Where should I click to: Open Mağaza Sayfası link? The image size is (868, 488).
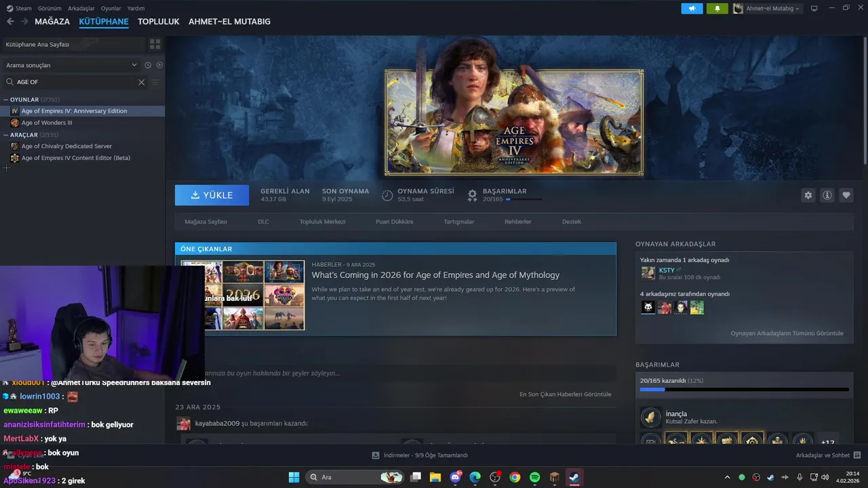(205, 222)
